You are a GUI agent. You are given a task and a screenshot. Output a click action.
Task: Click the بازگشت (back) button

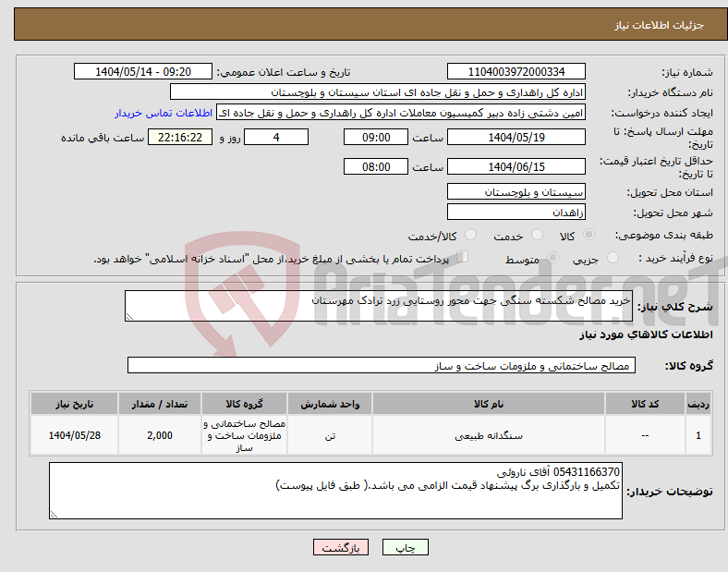point(341,547)
